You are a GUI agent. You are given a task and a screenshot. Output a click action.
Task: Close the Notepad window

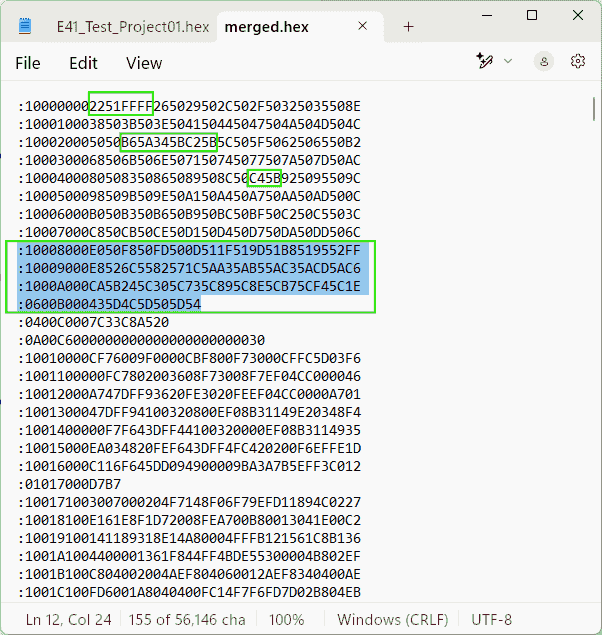[577, 16]
